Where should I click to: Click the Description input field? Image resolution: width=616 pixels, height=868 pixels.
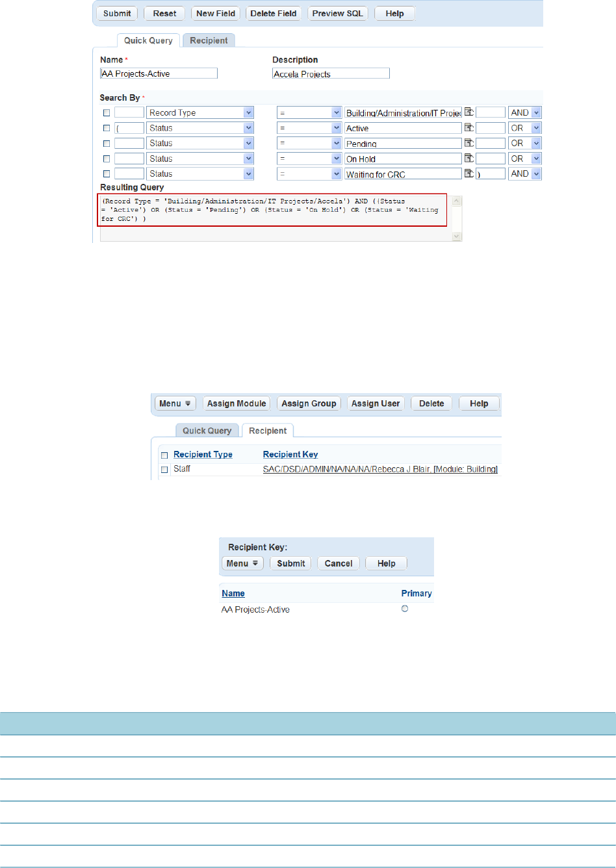click(331, 73)
